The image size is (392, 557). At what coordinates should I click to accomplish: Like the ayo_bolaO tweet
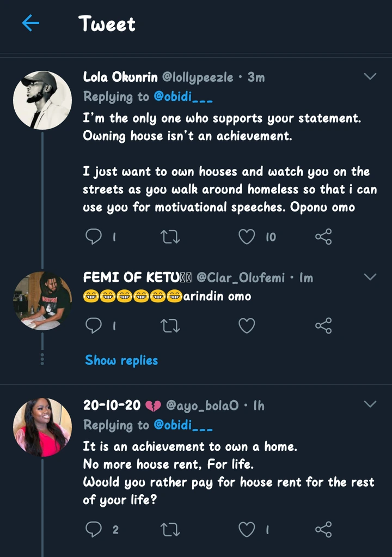[x=247, y=529]
